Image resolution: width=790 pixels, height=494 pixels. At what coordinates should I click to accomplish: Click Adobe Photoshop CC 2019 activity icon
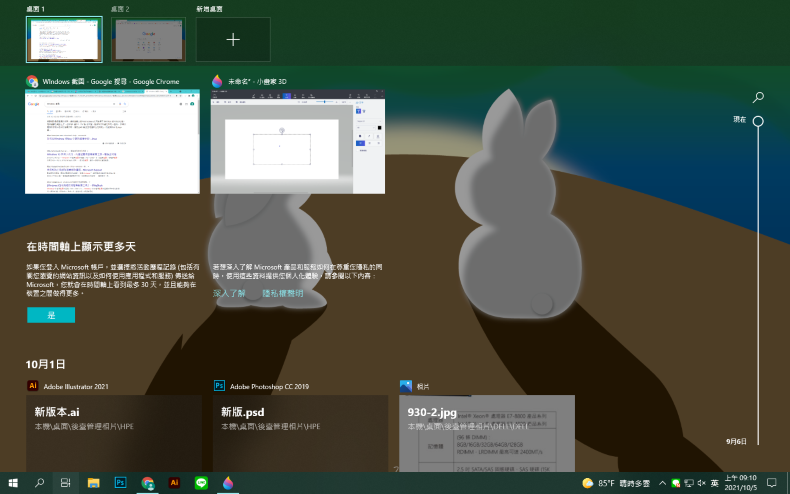219,386
